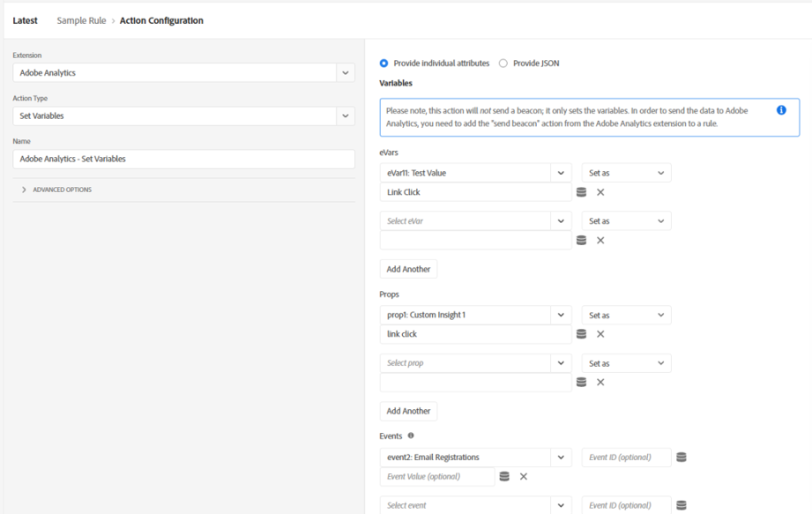Click Action Configuration breadcrumb

tap(161, 20)
